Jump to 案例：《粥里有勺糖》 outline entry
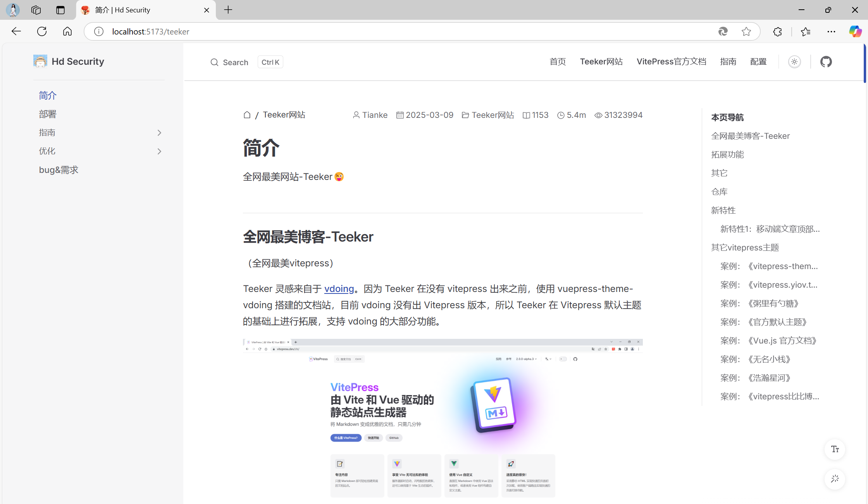The width and height of the screenshot is (868, 504). 759,303
